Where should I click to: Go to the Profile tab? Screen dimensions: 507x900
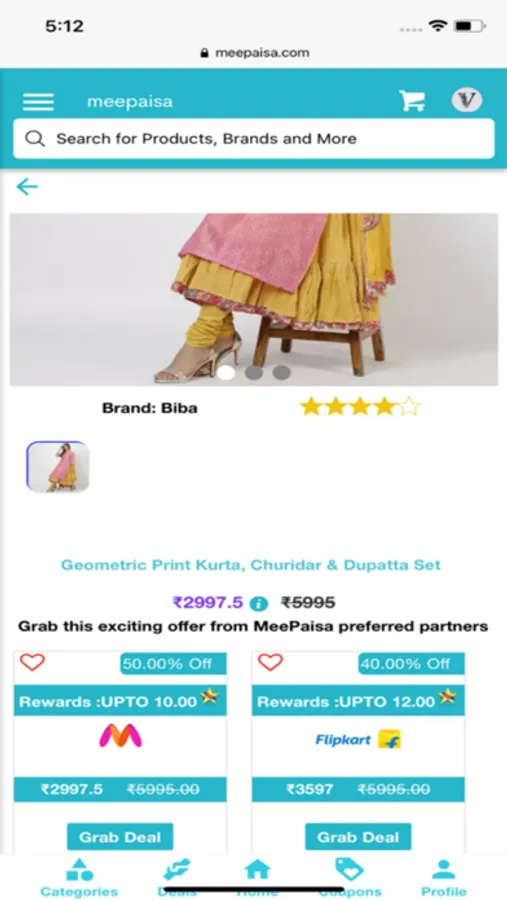tap(444, 878)
